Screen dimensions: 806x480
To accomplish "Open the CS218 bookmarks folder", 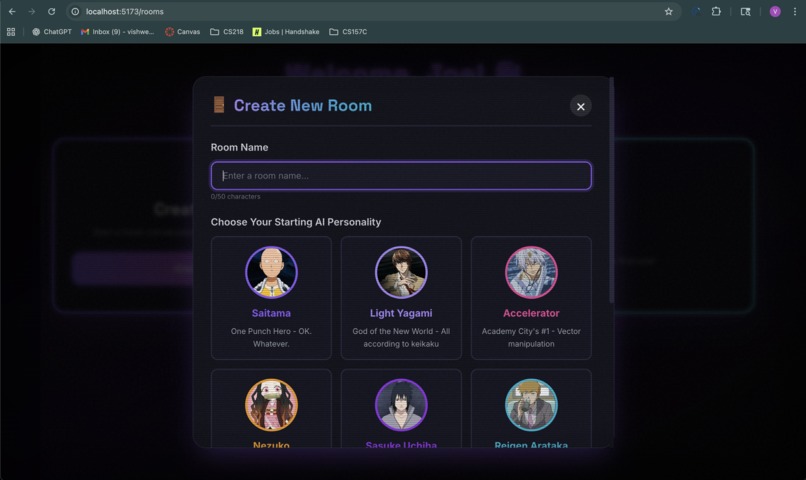I will click(x=227, y=32).
